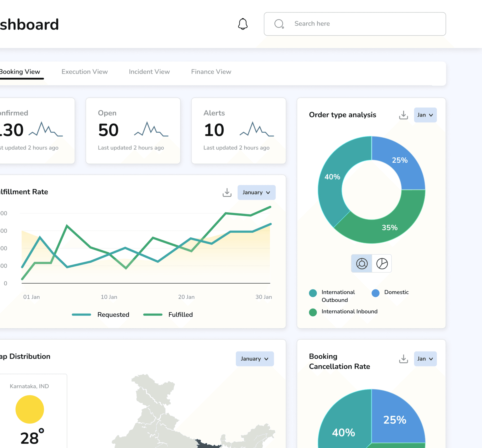Image resolution: width=482 pixels, height=448 pixels.
Task: Download the Order type analysis chart
Action: 404,115
